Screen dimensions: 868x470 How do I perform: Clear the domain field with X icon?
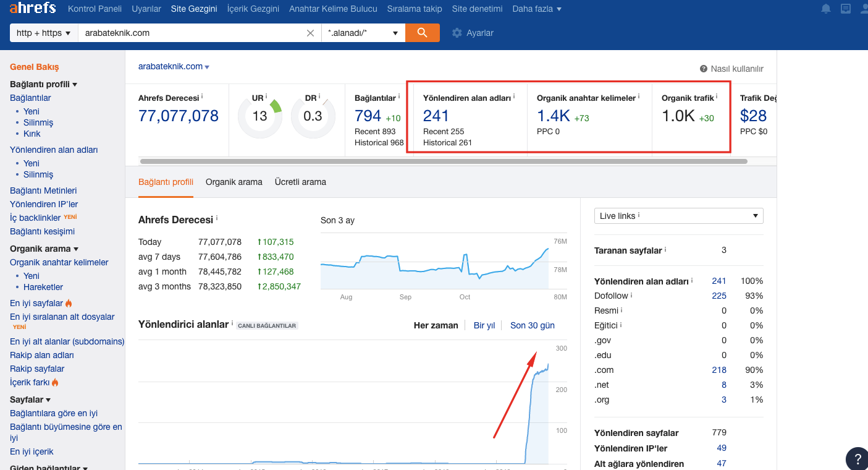click(311, 33)
